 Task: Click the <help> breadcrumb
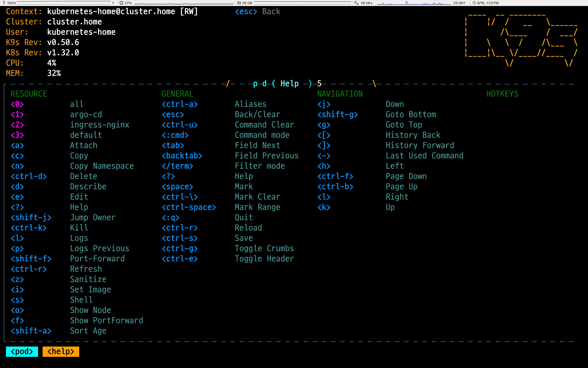click(x=60, y=351)
